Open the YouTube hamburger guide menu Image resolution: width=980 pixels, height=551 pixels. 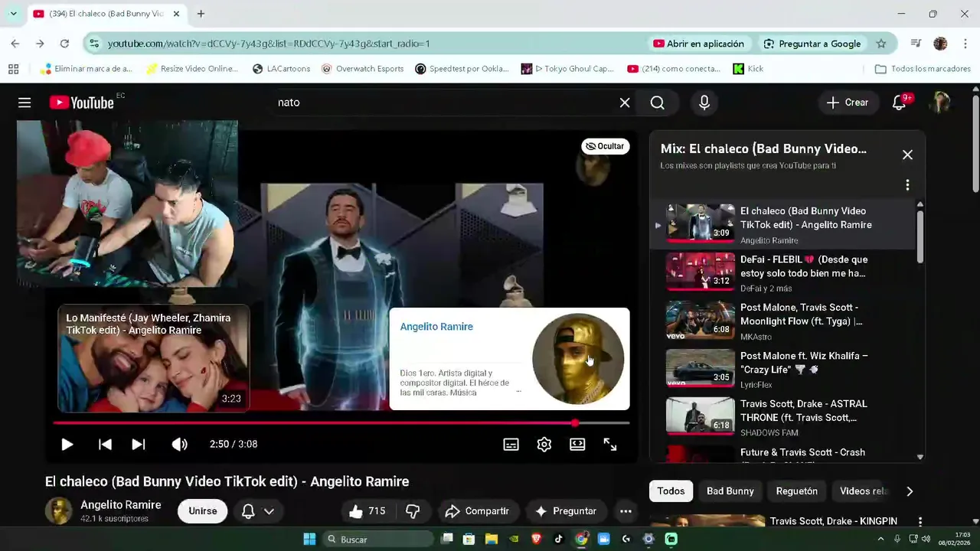(24, 103)
